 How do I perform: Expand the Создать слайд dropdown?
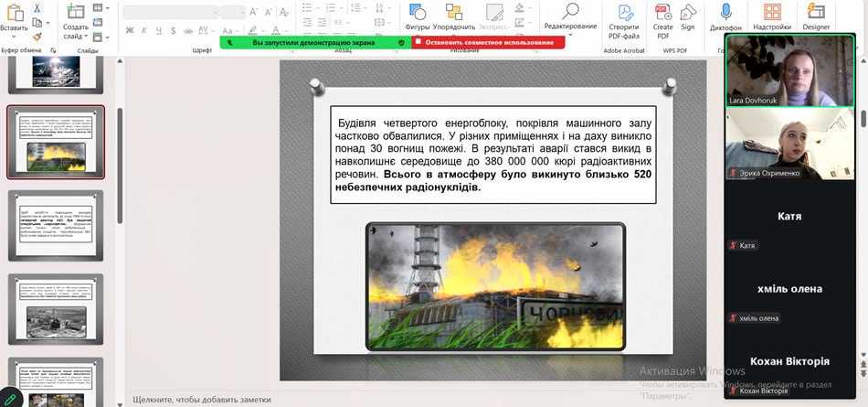(76, 36)
